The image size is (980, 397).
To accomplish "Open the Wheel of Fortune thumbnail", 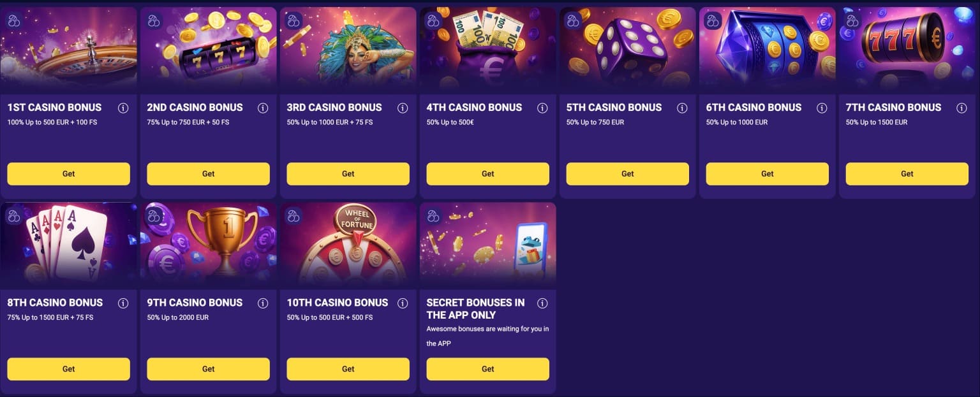I will point(348,243).
